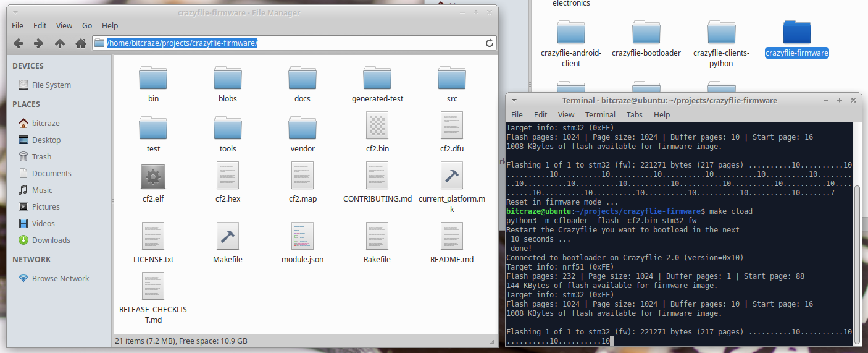Open the Terminal menu in terminal window

tap(600, 114)
